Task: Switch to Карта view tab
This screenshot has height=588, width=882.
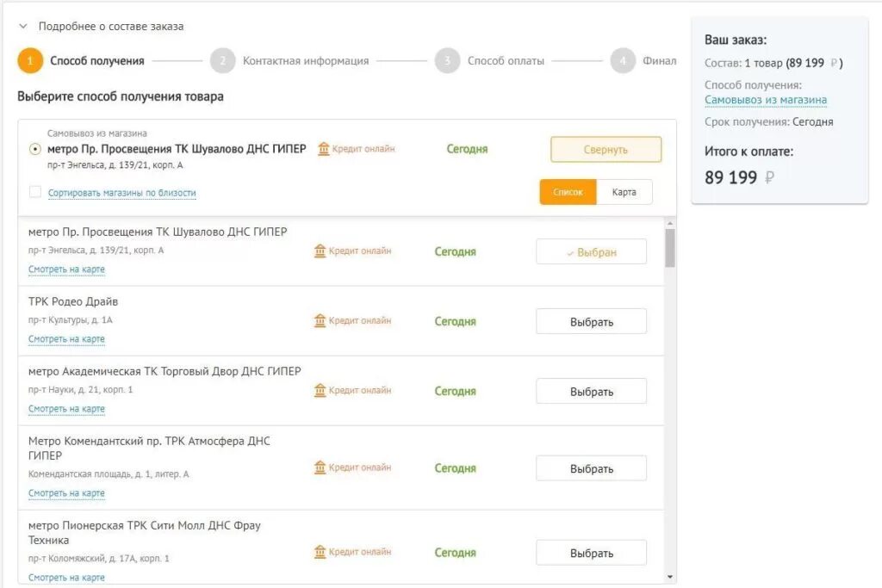Action: 624,192
